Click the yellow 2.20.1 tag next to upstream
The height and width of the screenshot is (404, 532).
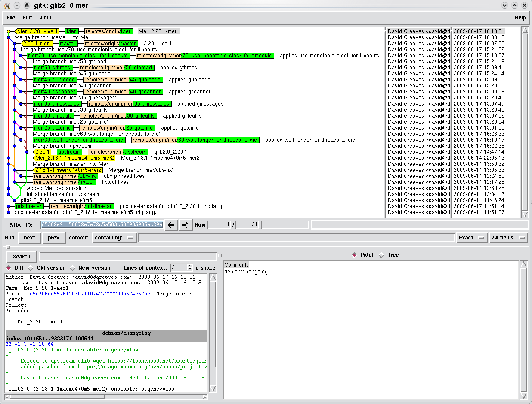point(43,152)
